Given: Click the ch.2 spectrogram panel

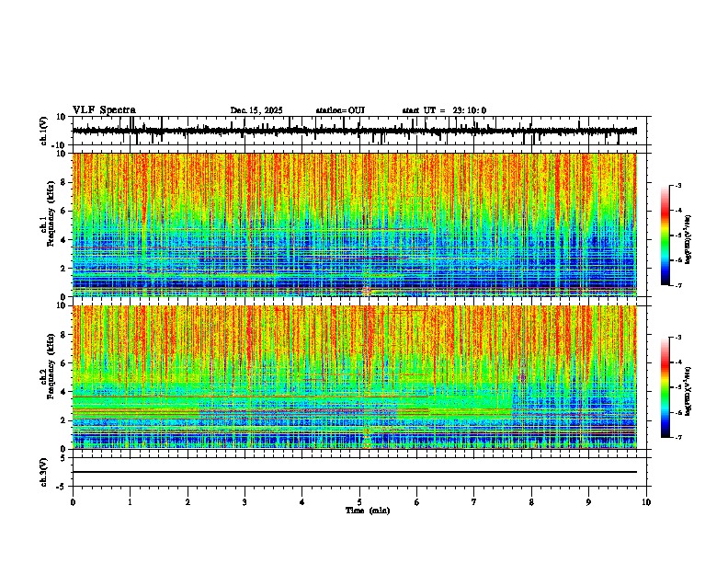Looking at the screenshot, I should click(355, 377).
